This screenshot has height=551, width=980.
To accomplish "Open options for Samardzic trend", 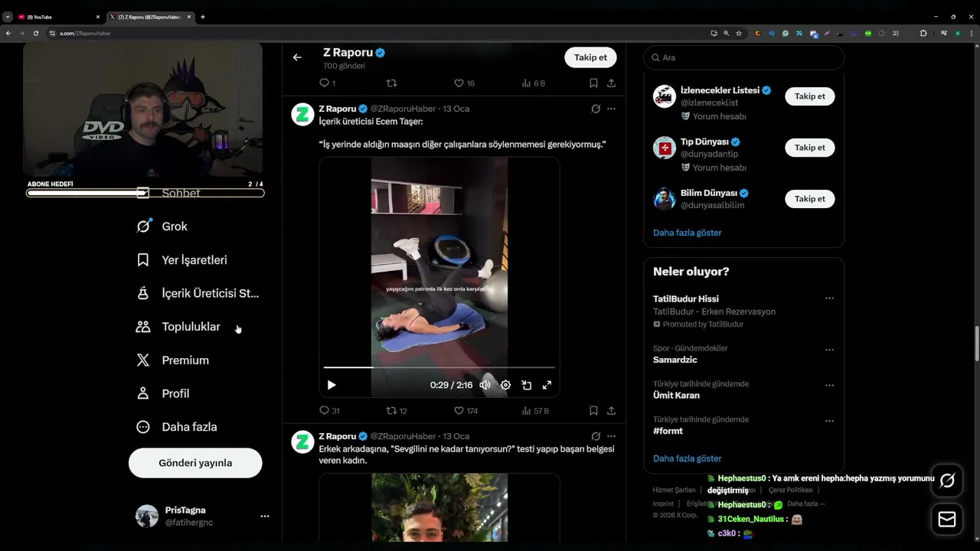I will coord(829,350).
